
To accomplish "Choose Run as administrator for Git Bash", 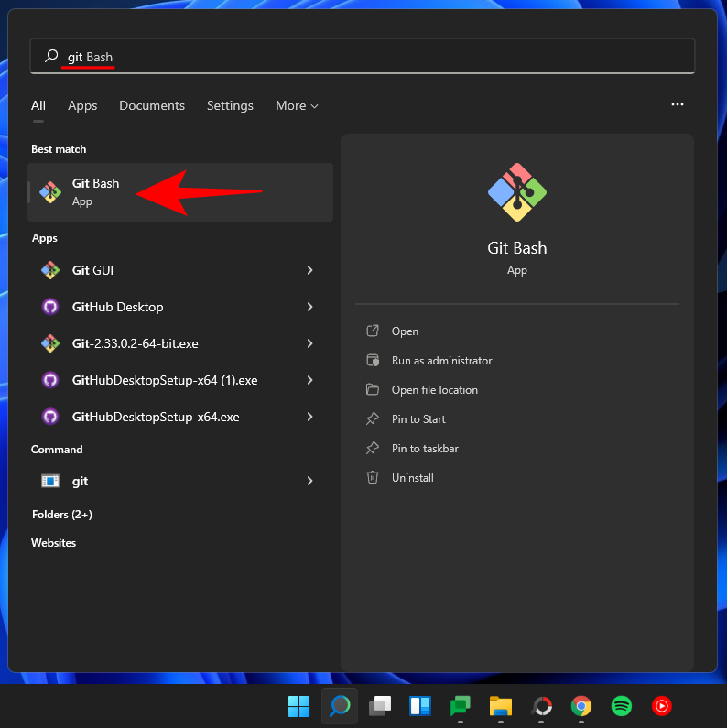I will 441,361.
